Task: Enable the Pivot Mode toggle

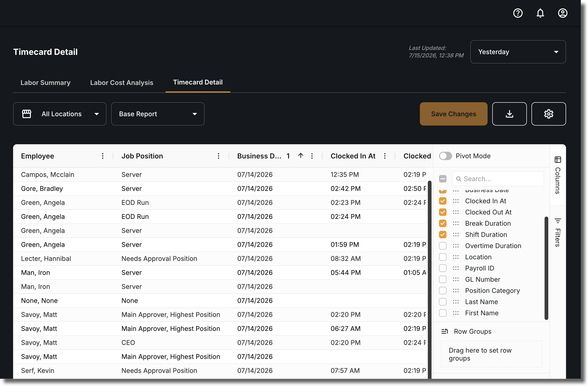Action: (445, 156)
